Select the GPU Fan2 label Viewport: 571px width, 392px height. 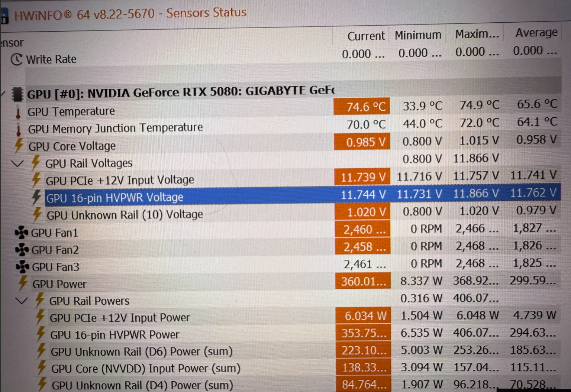coord(55,250)
